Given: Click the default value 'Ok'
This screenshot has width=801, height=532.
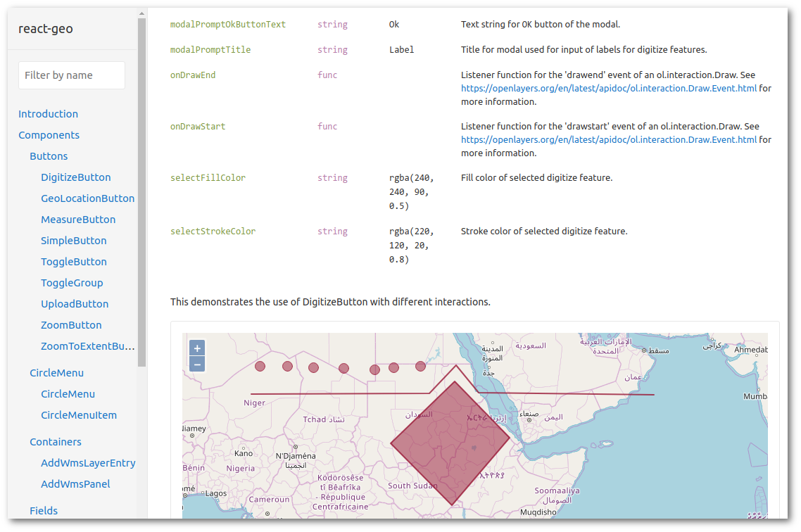Looking at the screenshot, I should tap(394, 25).
